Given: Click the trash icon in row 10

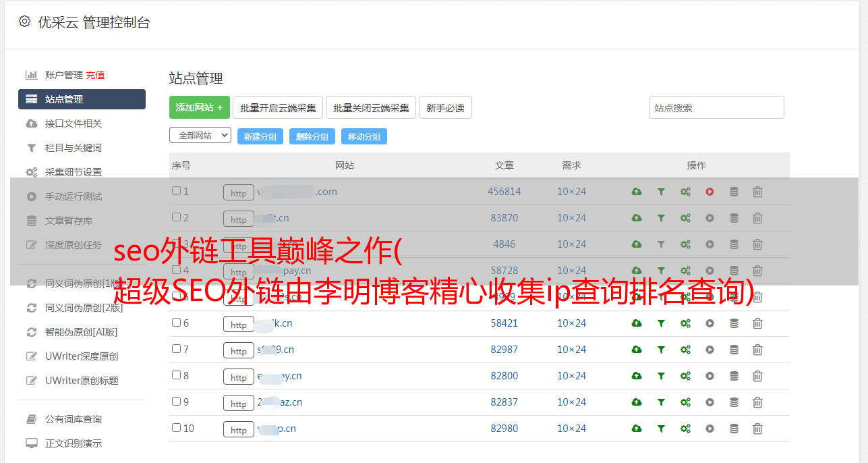Looking at the screenshot, I should click(x=757, y=429).
